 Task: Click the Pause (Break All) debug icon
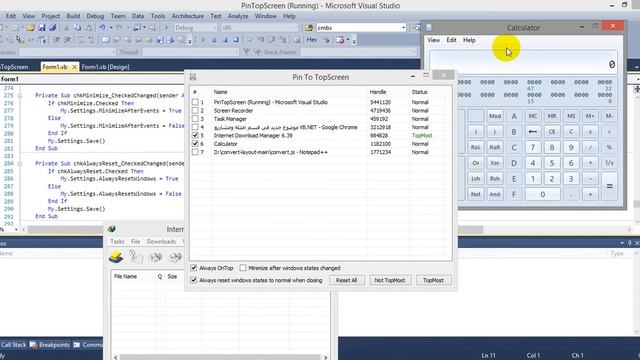click(x=214, y=40)
